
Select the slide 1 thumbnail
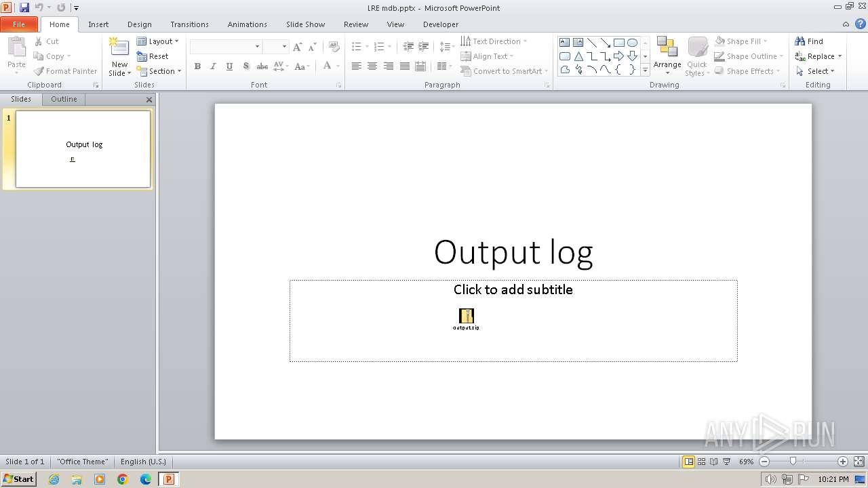pos(83,149)
